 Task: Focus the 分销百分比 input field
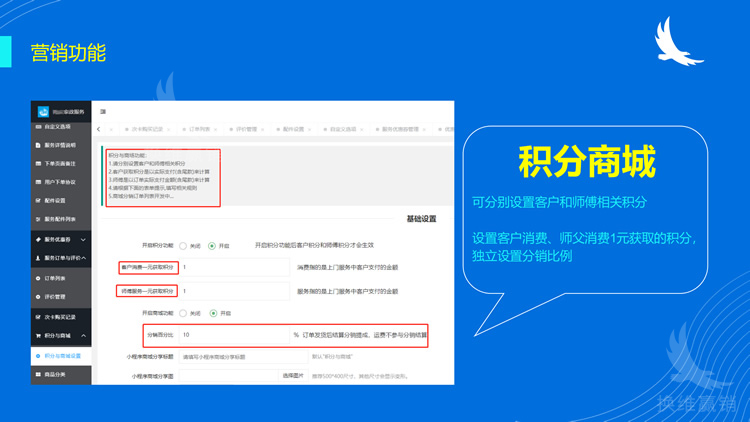pyautogui.click(x=234, y=335)
